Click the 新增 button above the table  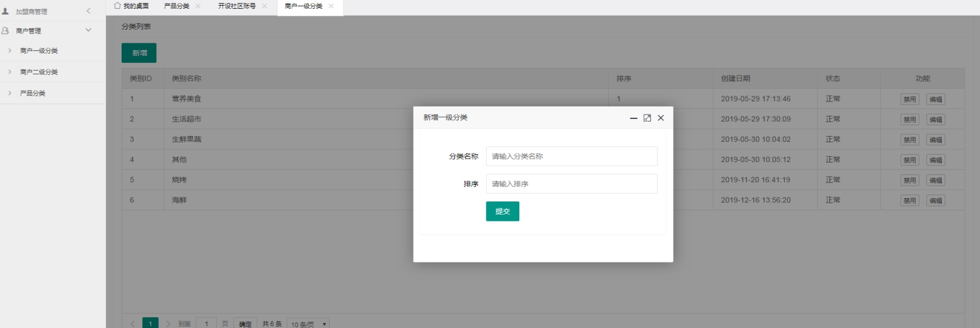139,53
